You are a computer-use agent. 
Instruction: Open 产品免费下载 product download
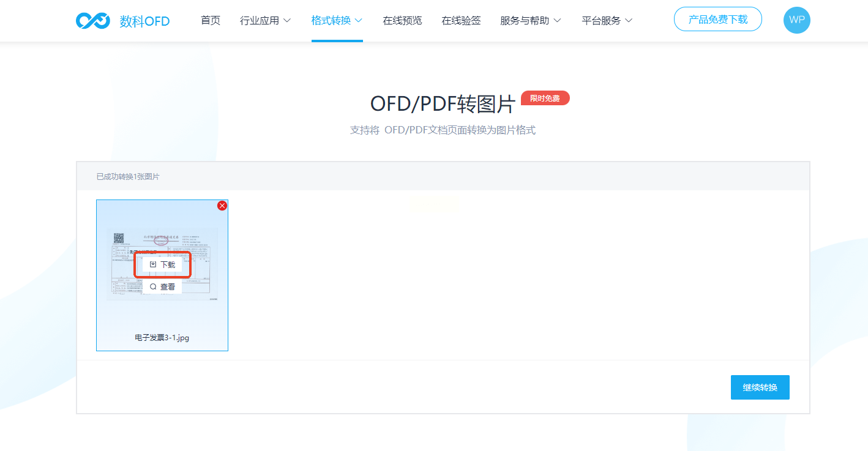pos(718,20)
